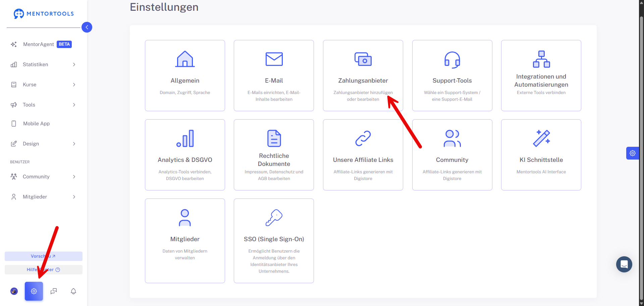Open the support chat bubble widget
Image resolution: width=644 pixels, height=306 pixels.
pos(624,264)
